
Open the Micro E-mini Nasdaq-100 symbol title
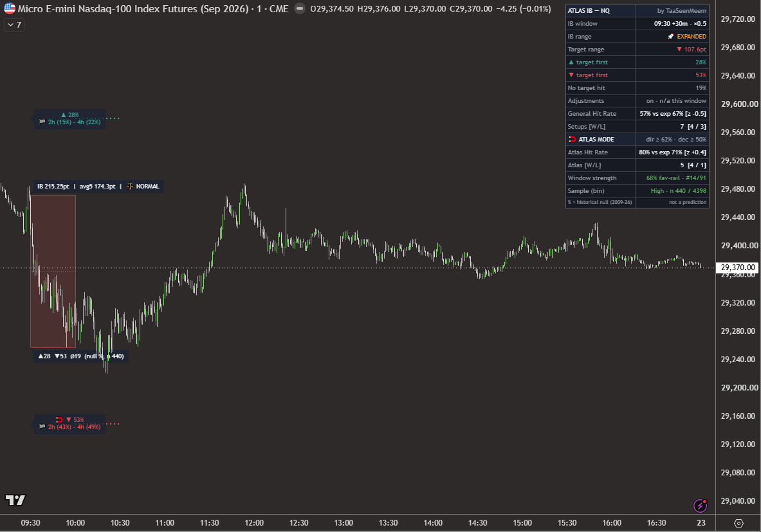pyautogui.click(x=153, y=9)
